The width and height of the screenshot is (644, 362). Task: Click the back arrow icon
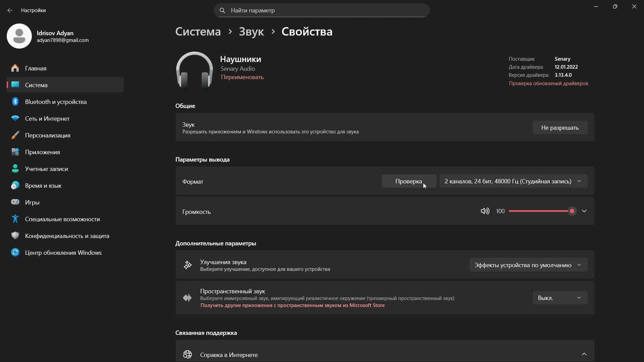[x=10, y=10]
